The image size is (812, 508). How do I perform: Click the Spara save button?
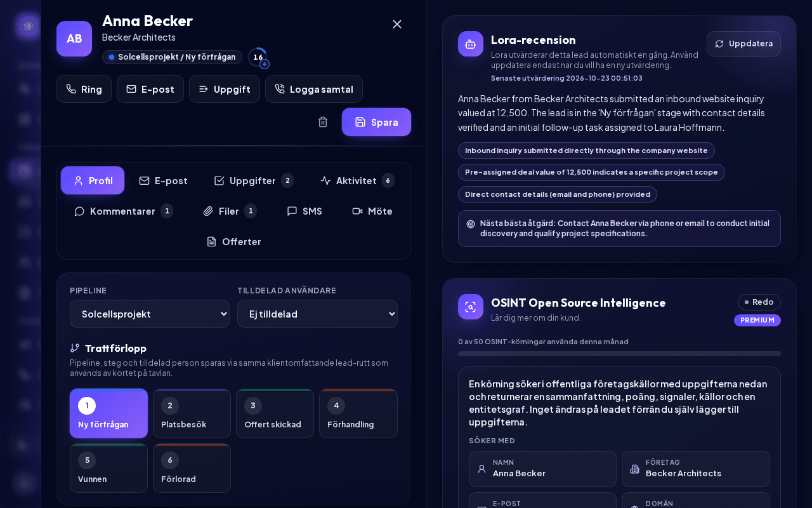coord(376,122)
